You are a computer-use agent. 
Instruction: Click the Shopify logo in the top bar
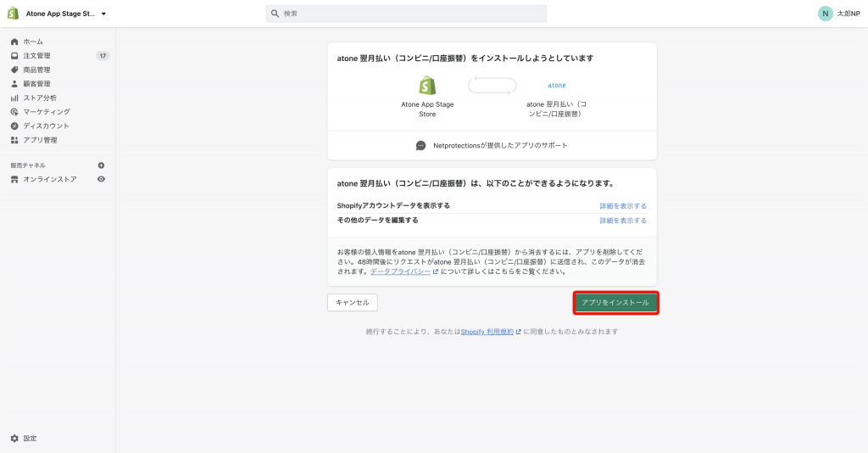13,14
